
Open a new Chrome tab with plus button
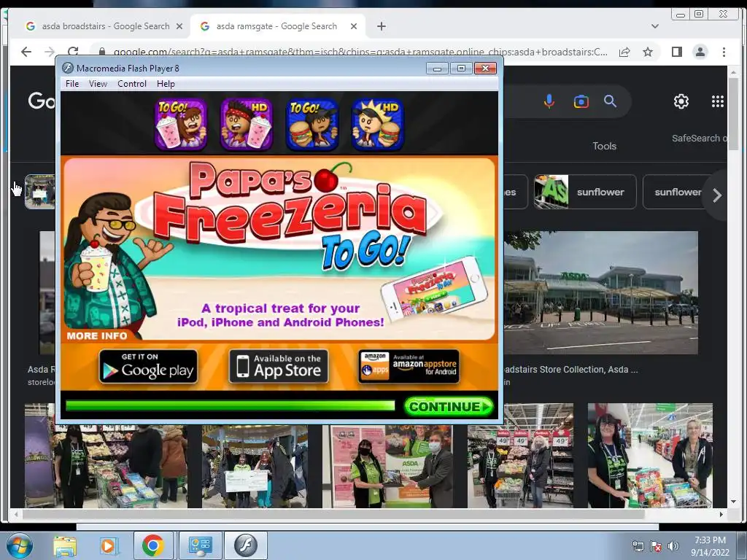click(x=381, y=26)
